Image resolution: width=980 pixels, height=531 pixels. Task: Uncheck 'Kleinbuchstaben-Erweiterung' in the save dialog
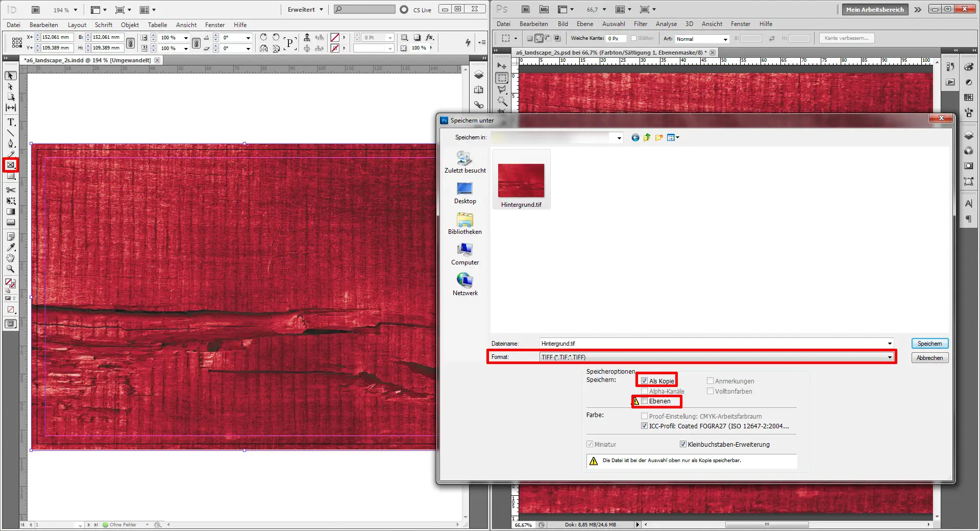683,444
